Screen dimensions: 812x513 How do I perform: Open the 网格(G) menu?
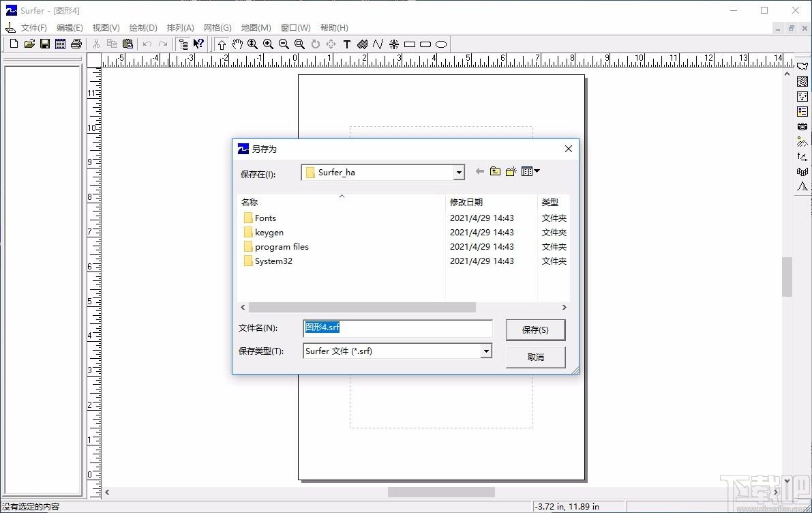coord(217,27)
